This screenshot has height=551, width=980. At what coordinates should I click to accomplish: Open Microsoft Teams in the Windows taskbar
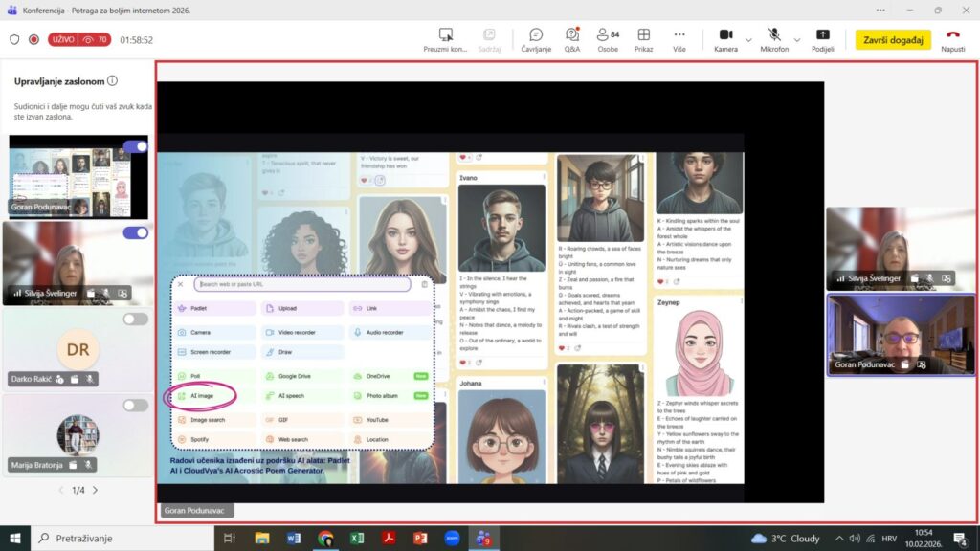tap(481, 538)
